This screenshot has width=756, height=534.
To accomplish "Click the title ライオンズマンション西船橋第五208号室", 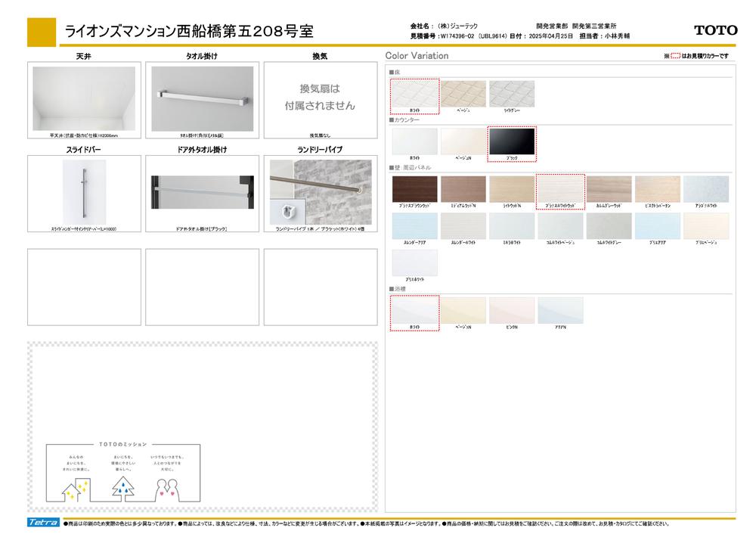I will [x=189, y=31].
